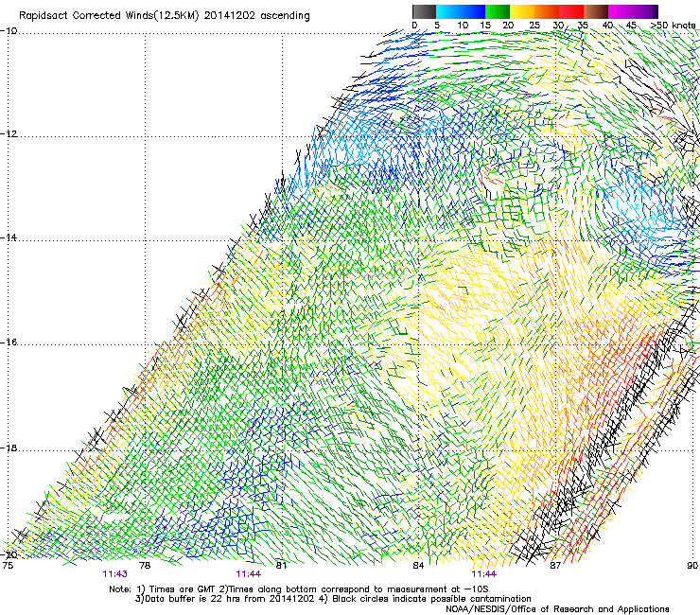Click the '75' longitude axis label
This screenshot has width=700, height=615.
click(8, 566)
